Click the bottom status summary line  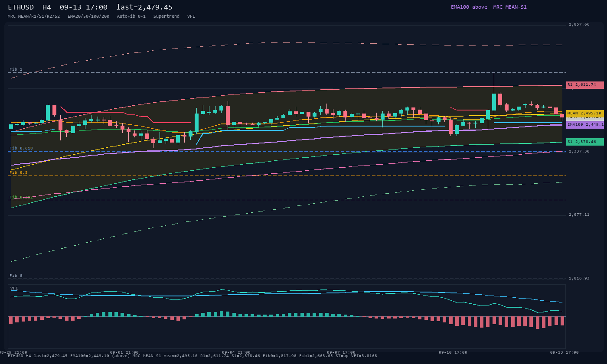pos(193,356)
